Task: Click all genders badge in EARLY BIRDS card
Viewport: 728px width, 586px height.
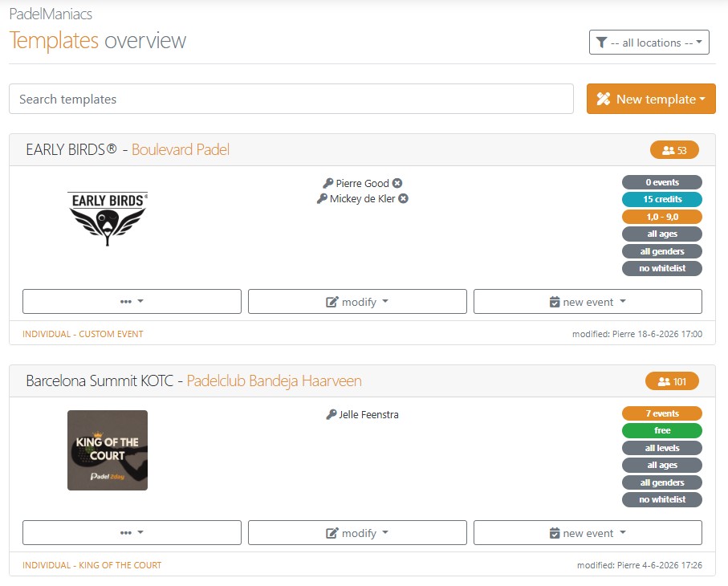Action: [x=662, y=251]
